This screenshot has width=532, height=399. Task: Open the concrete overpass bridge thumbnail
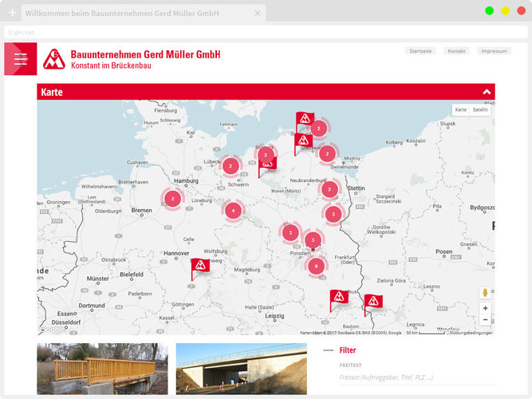[x=241, y=369]
